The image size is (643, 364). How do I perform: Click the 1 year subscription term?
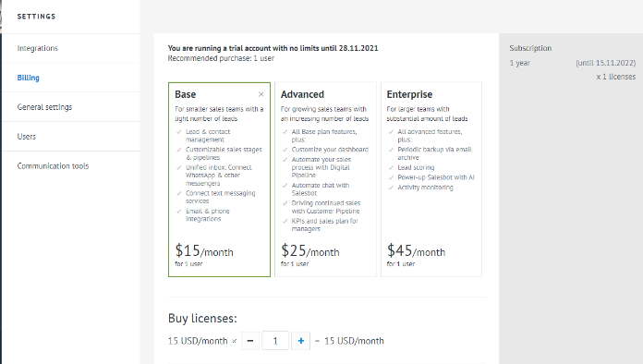pos(519,63)
